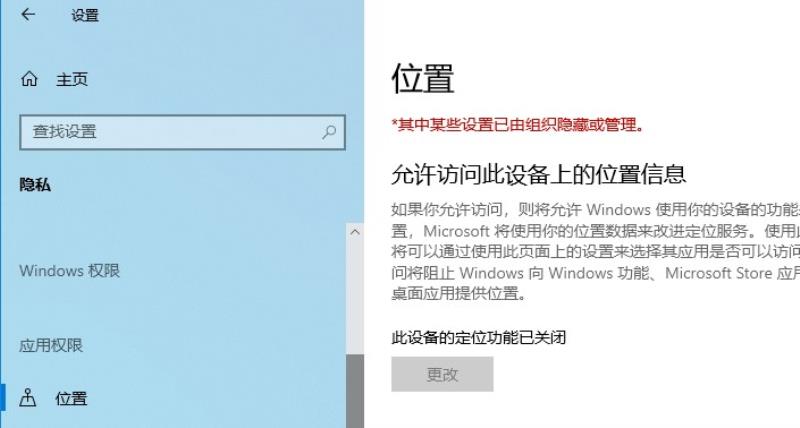The width and height of the screenshot is (800, 428).
Task: Click the red organization-managed notice
Action: click(x=517, y=124)
